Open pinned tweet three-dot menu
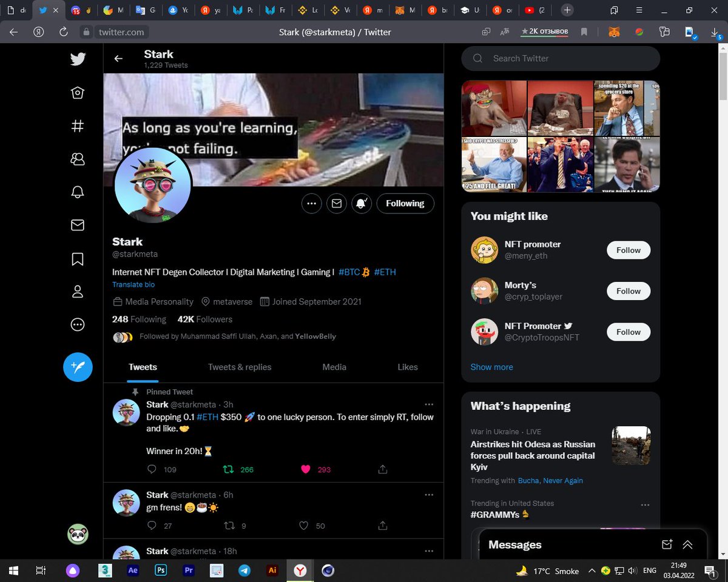The height and width of the screenshot is (582, 728). (x=429, y=404)
